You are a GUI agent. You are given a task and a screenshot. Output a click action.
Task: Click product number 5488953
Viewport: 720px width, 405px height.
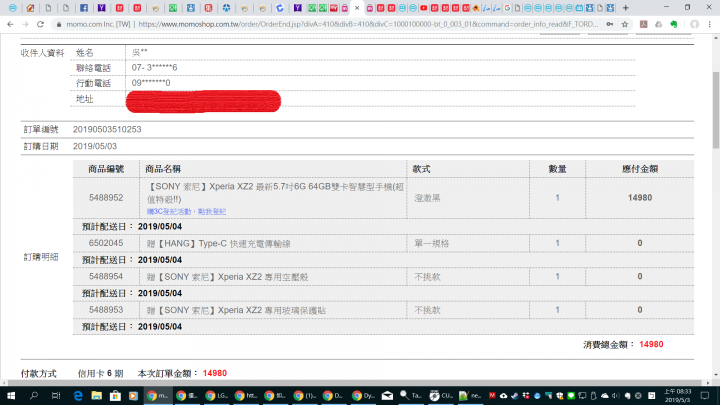point(106,310)
